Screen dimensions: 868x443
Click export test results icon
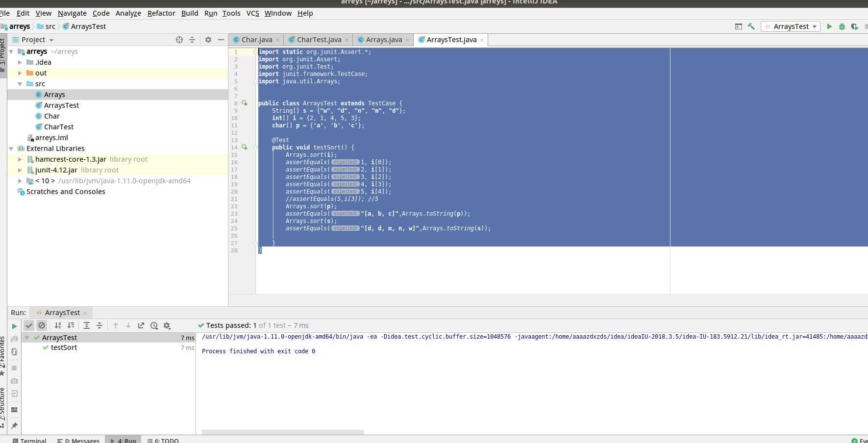141,325
